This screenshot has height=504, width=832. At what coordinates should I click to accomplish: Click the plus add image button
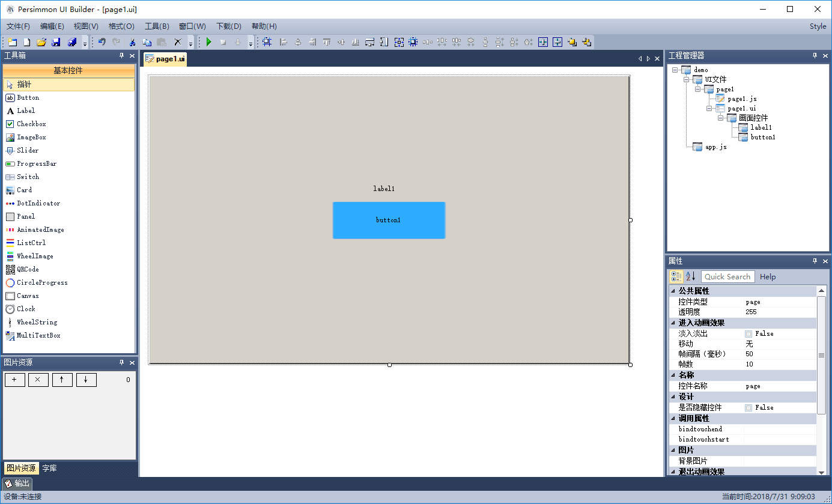(x=15, y=380)
